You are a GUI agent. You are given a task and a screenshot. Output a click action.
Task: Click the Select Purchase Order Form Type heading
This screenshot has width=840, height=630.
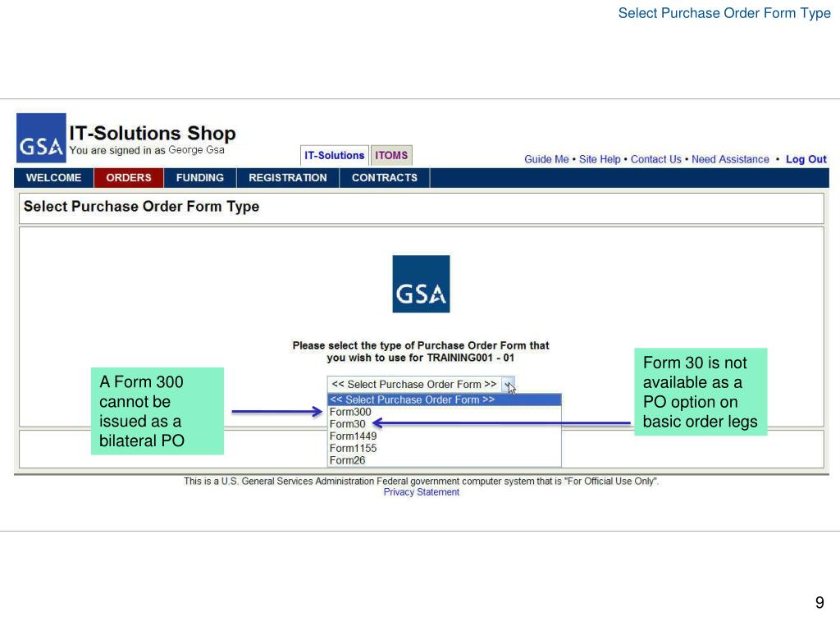(x=141, y=207)
